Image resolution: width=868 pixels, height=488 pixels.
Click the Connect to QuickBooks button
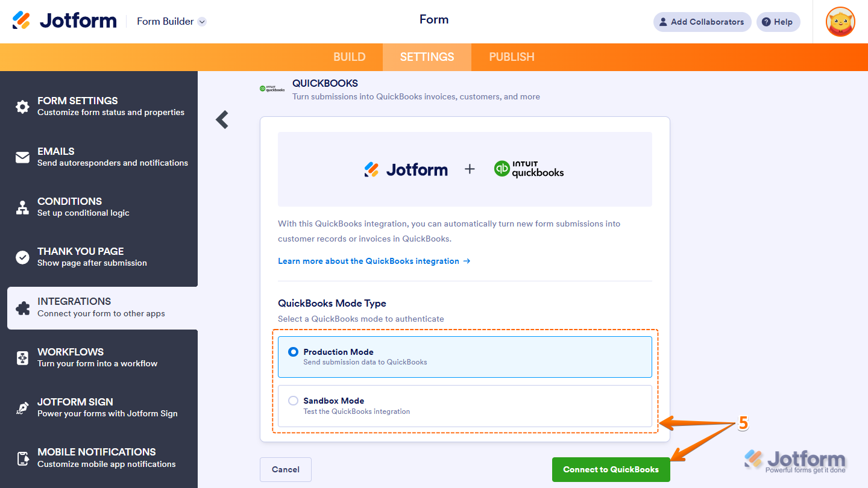(611, 469)
